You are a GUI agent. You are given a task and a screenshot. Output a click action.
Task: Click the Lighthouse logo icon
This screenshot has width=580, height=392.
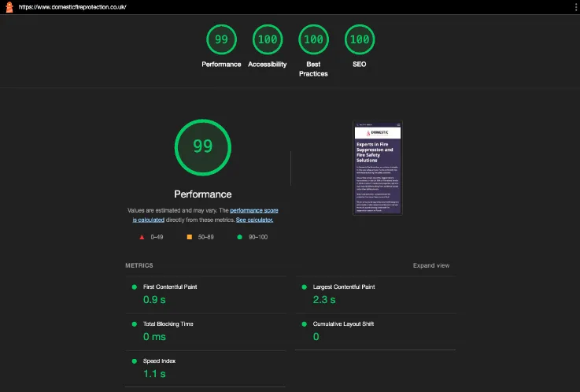click(x=9, y=7)
